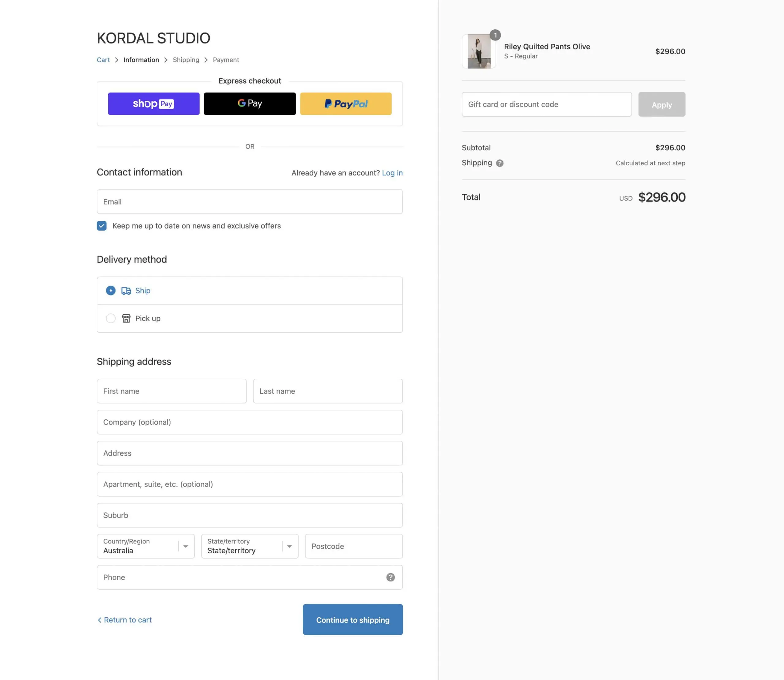
Task: Go to the Cart breadcrumb
Action: pyautogui.click(x=103, y=60)
